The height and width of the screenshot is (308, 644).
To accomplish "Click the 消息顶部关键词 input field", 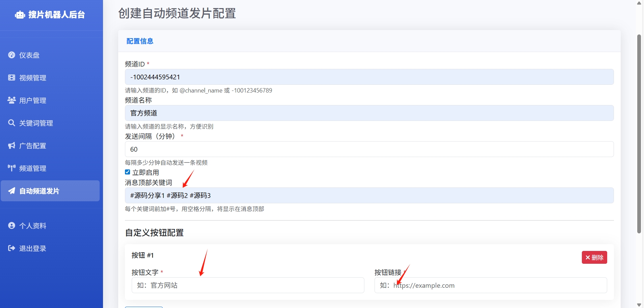I will pyautogui.click(x=369, y=196).
